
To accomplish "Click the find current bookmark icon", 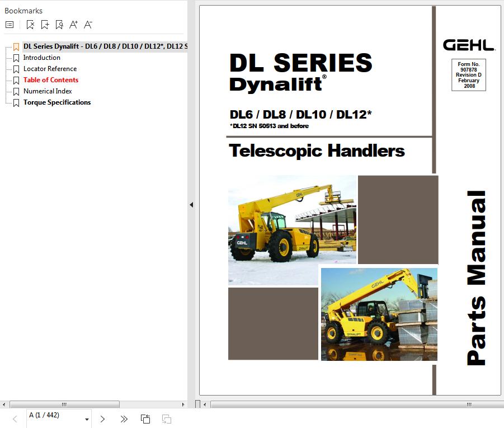I will (59, 25).
